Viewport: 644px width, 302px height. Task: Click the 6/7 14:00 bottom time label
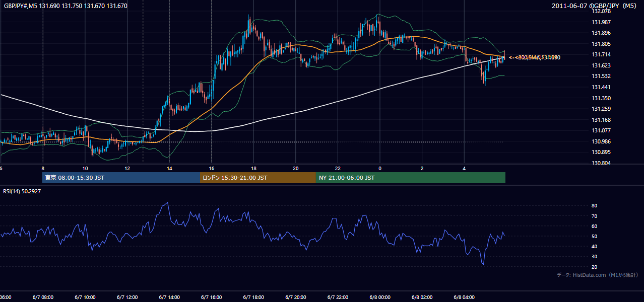tap(169, 297)
